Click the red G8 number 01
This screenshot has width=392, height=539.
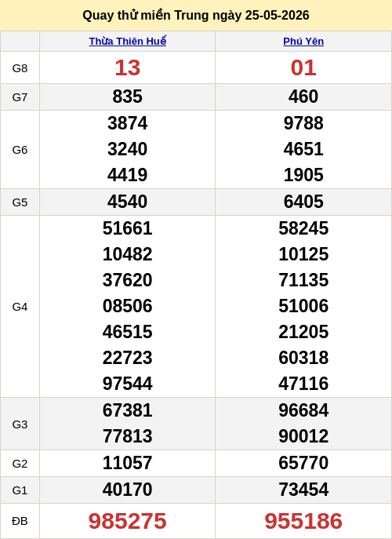point(303,67)
